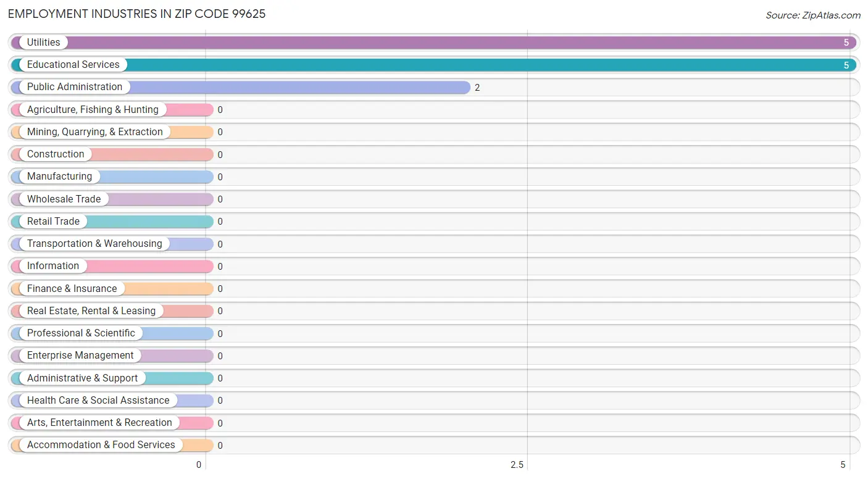The image size is (868, 479).
Task: Select the Construction label
Action: (56, 154)
